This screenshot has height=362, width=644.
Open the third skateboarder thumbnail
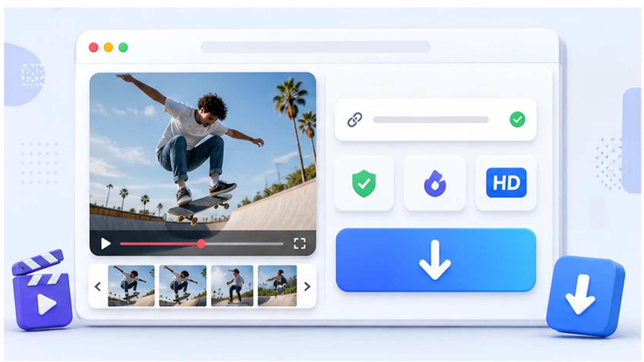coord(232,286)
